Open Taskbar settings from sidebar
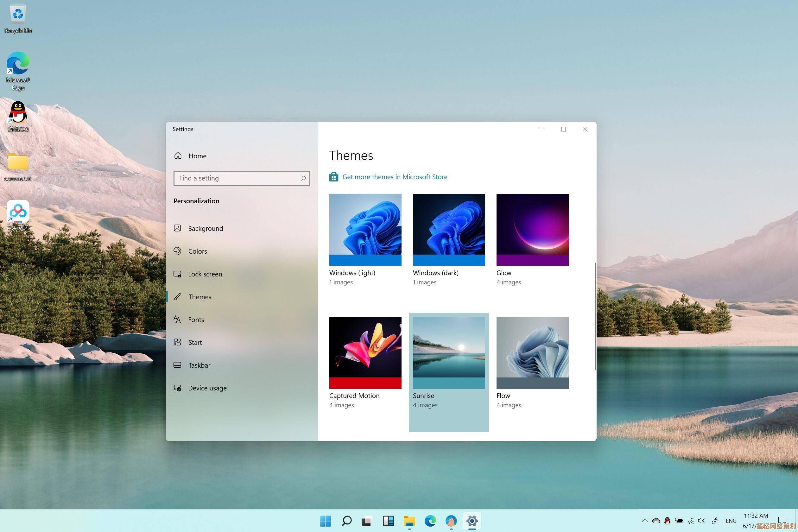This screenshot has height=532, width=798. click(199, 365)
